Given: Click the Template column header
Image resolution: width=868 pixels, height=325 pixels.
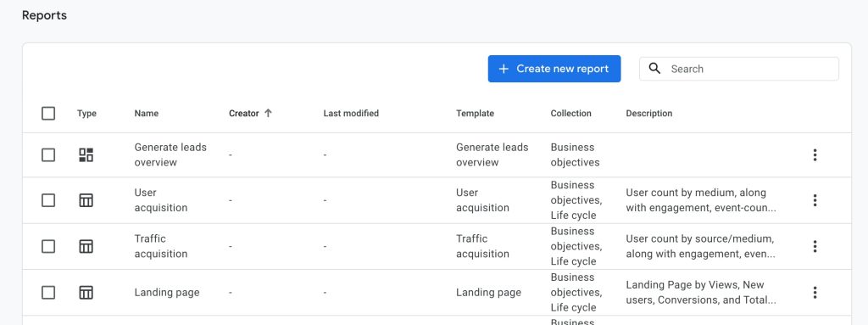Looking at the screenshot, I should [475, 113].
